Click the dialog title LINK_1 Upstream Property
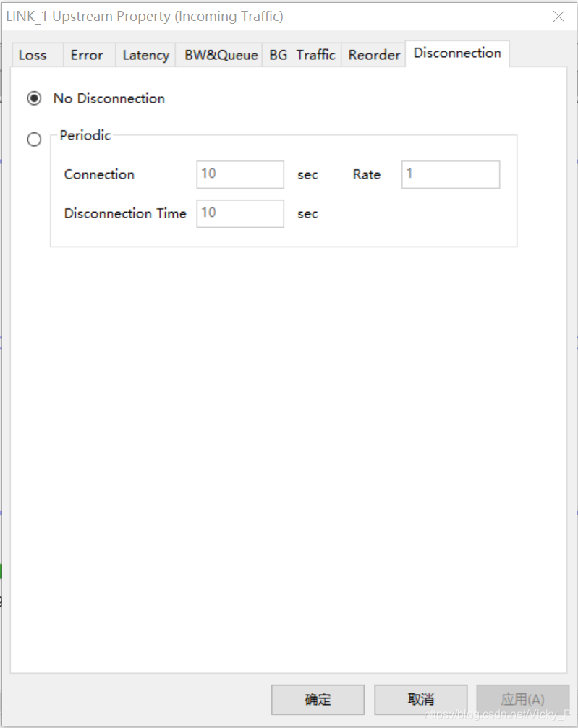This screenshot has height=728, width=578. click(145, 16)
